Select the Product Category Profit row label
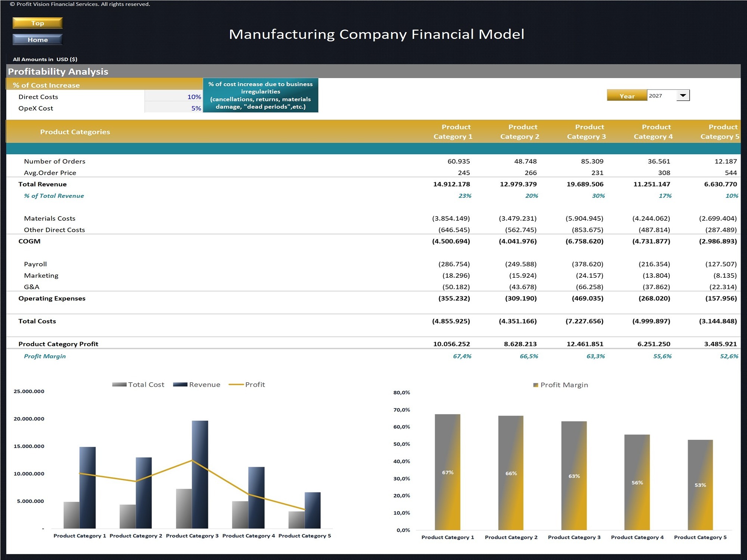Screen dimensions: 747x560 pyautogui.click(x=58, y=344)
